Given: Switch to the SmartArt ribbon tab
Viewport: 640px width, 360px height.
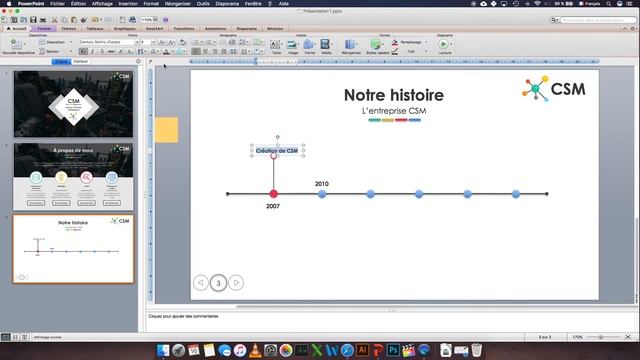Looking at the screenshot, I should (154, 29).
